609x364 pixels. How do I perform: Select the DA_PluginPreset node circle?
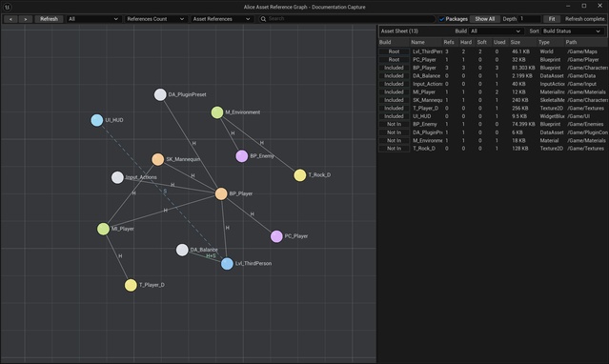(x=160, y=94)
